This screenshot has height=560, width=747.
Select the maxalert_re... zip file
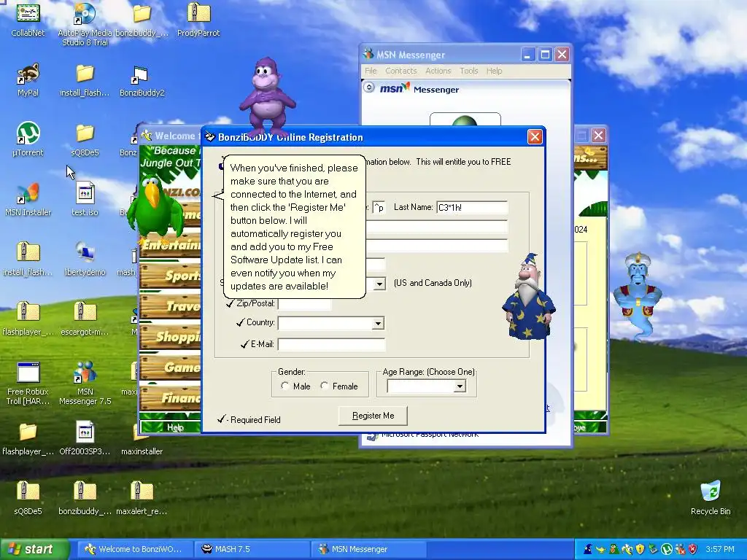(142, 498)
